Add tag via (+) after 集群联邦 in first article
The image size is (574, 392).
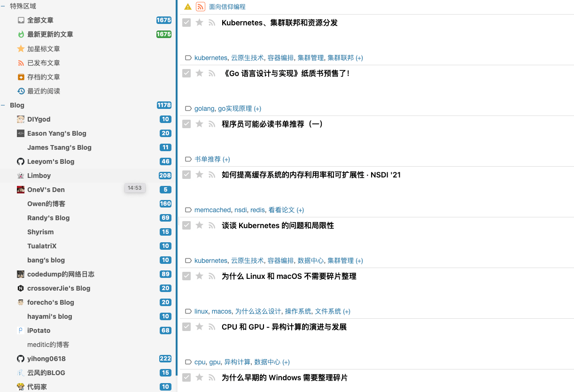(359, 58)
